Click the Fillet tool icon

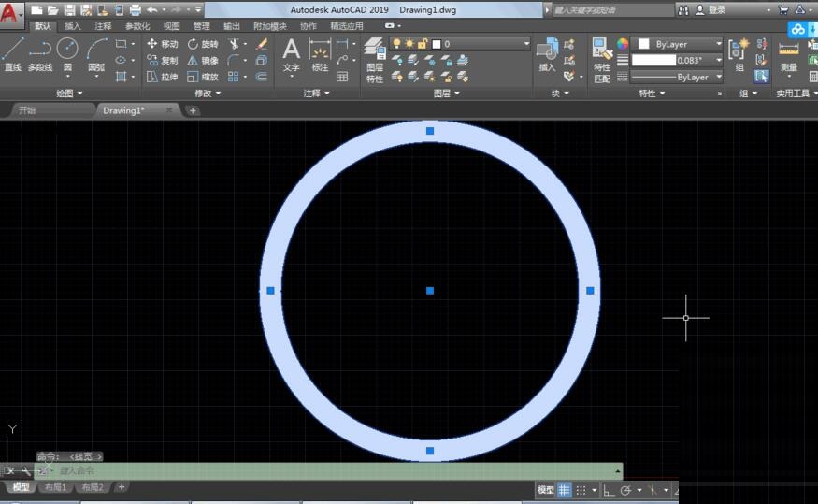tap(234, 61)
